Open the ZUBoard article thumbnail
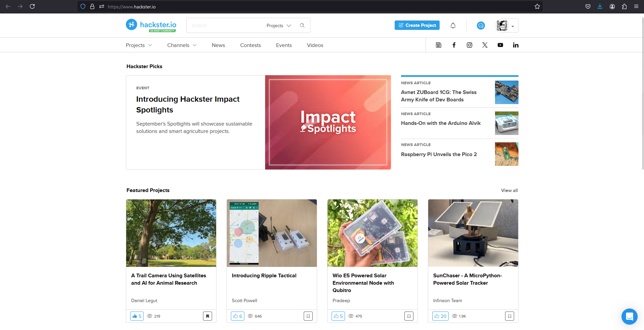The image size is (644, 330). (507, 92)
